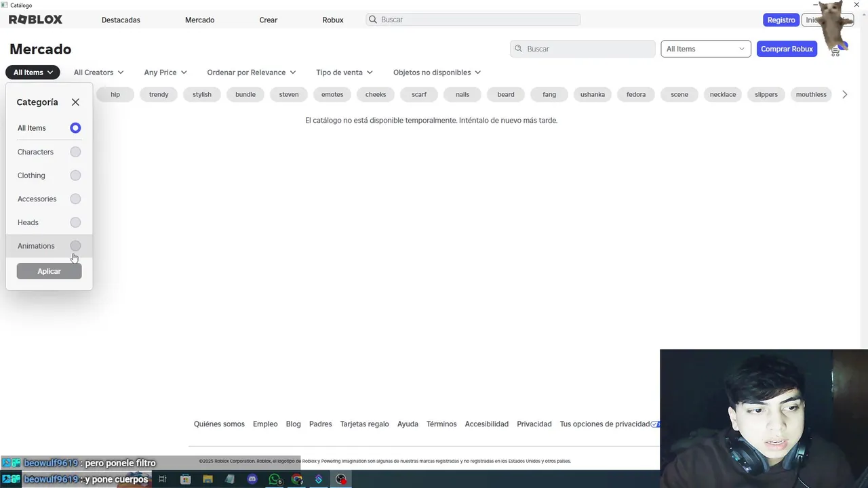Open the Tipo de venta dropdown
The width and height of the screenshot is (868, 488).
(344, 73)
